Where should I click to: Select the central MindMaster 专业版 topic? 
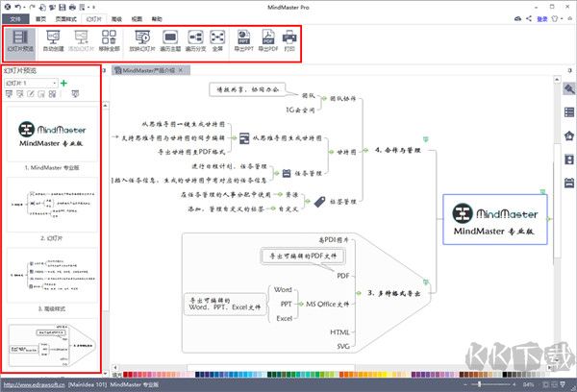pos(495,219)
